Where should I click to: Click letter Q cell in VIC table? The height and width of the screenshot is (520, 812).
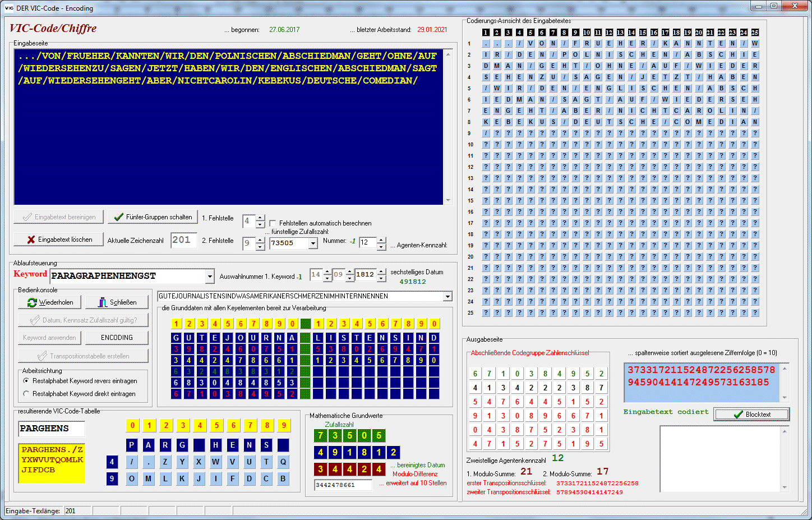[283, 462]
